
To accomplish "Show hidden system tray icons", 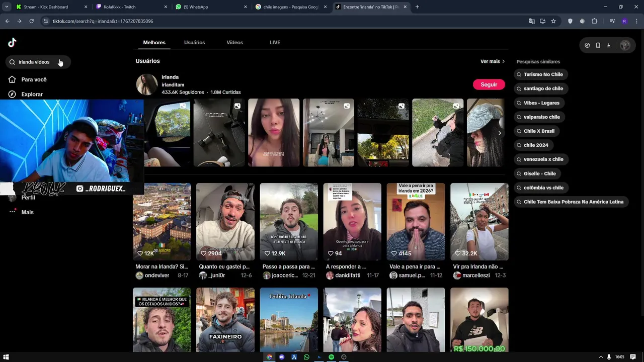I will (x=600, y=357).
